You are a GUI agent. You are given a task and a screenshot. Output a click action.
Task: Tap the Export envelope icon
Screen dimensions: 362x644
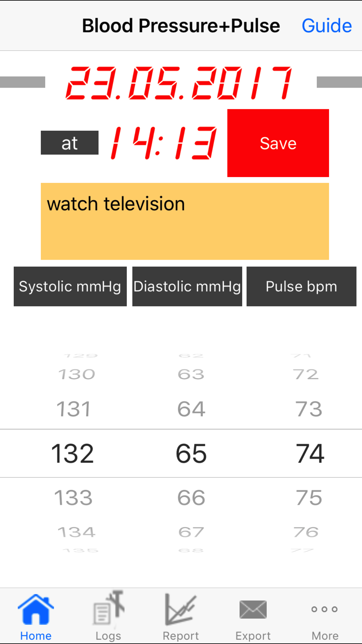coord(253,610)
